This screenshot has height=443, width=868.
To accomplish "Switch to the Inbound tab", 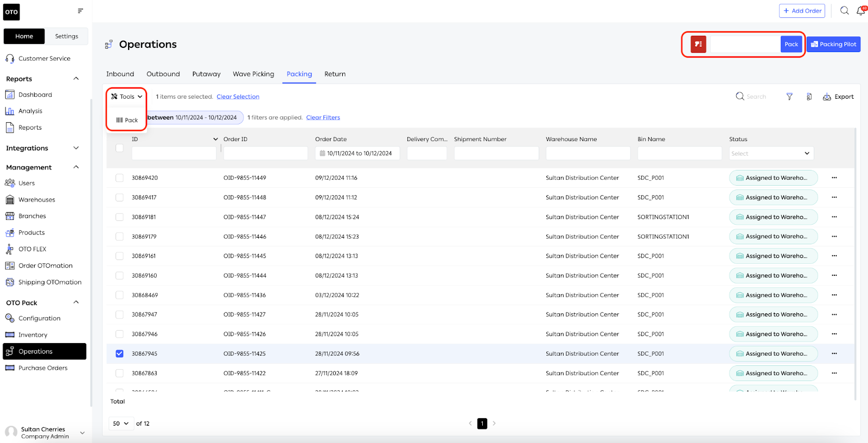I will 120,74.
